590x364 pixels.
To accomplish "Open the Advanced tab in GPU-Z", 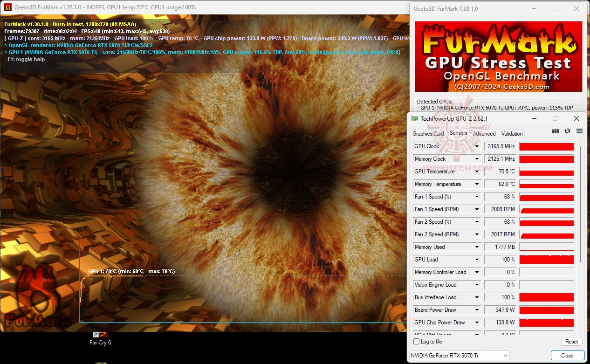I will 484,133.
